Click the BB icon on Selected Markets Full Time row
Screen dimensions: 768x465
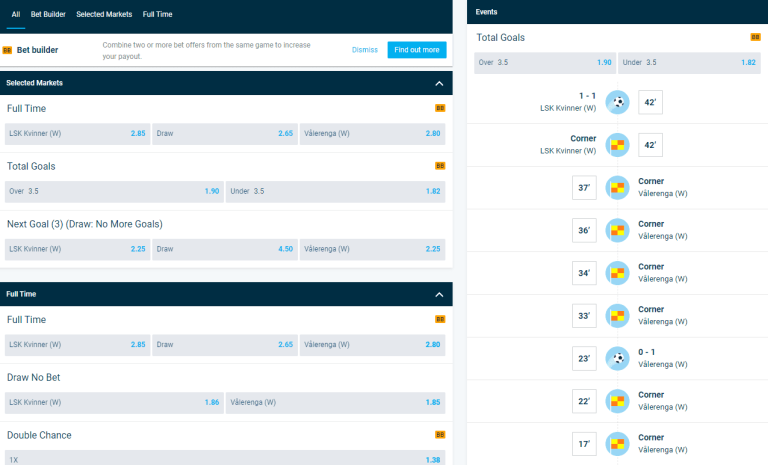440,108
